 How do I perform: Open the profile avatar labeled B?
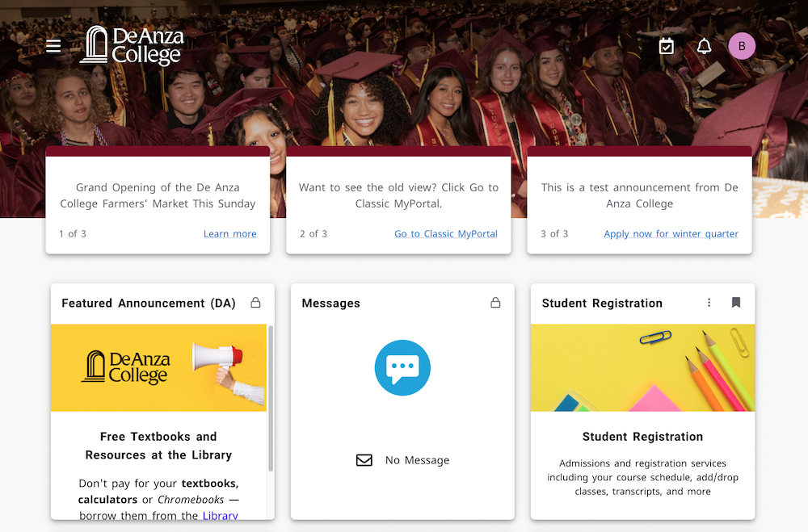tap(742, 46)
